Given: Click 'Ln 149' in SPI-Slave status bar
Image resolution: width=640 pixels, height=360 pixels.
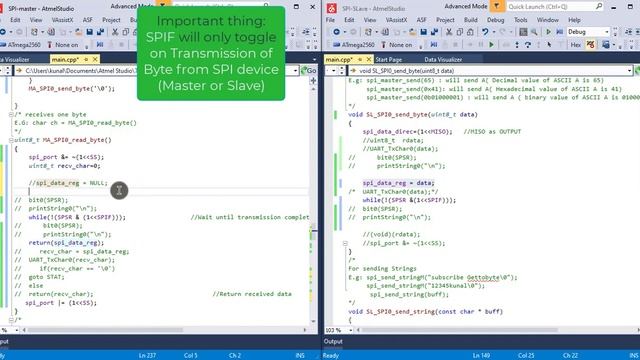Looking at the screenshot, I should [481, 356].
